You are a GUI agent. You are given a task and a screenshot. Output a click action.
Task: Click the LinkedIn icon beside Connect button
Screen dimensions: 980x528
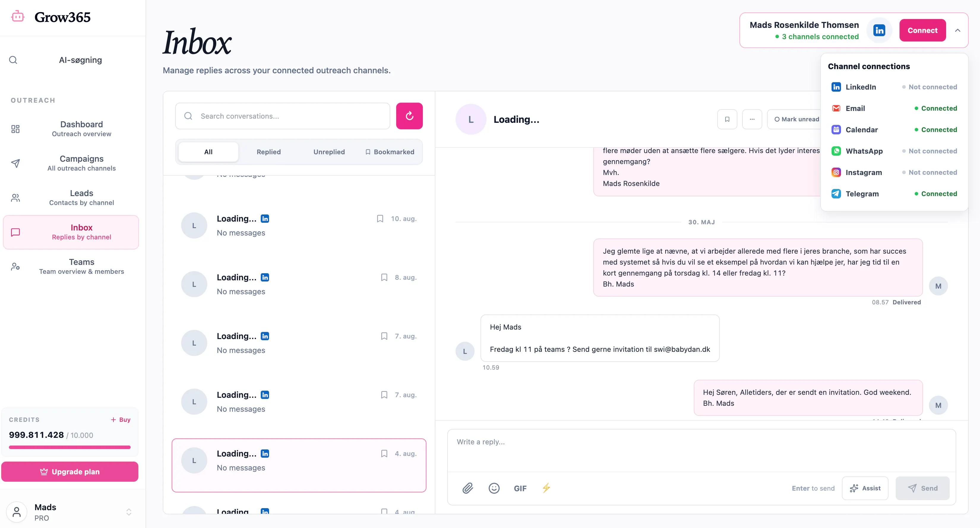point(879,31)
